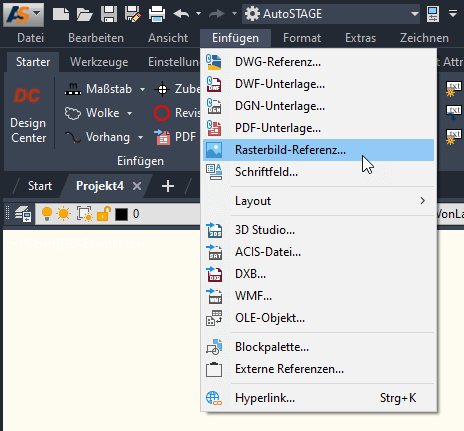Click the Save icon in quick access toolbar
Image resolution: width=464 pixels, height=431 pixels.
pos(109,14)
